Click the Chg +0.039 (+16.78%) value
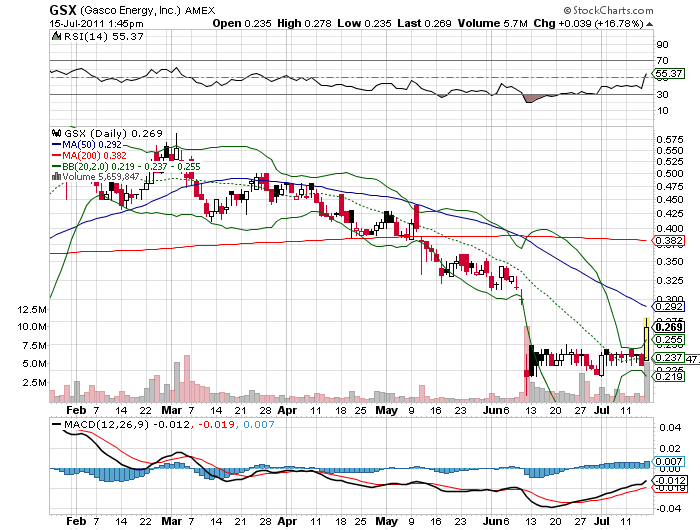This screenshot has height=530, width=700. pos(588,23)
